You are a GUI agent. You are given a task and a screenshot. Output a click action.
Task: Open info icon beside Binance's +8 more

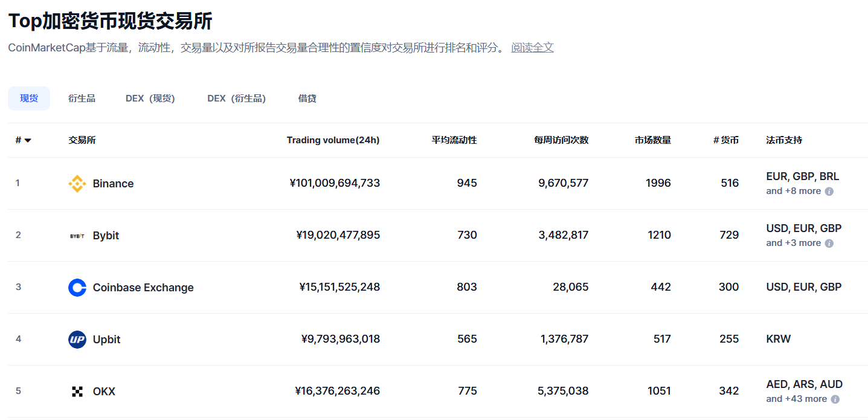[829, 192]
